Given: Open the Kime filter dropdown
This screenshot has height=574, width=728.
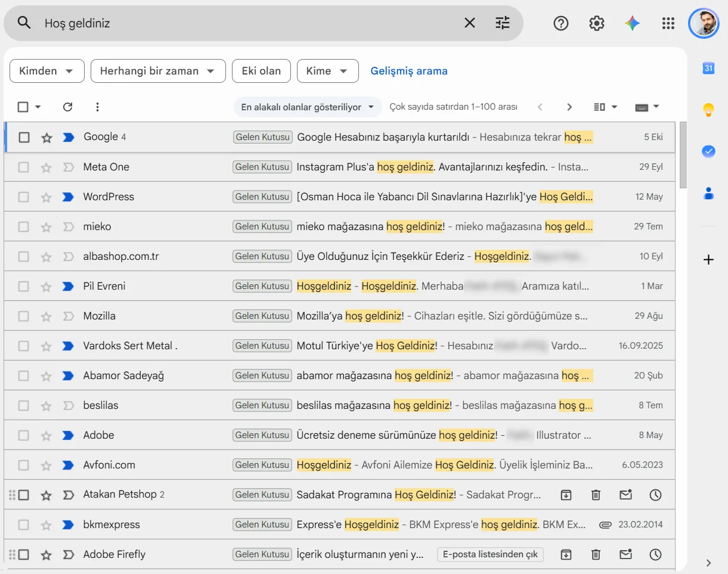Looking at the screenshot, I should tap(328, 71).
